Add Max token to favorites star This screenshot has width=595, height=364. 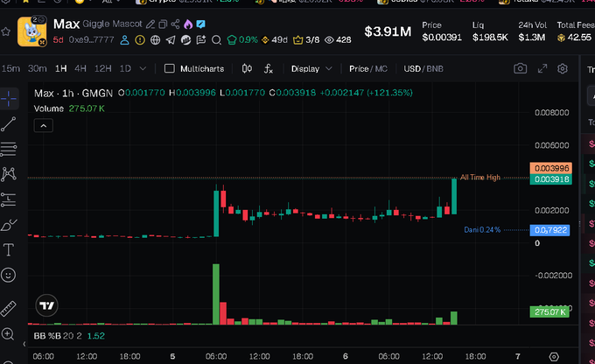[x=6, y=31]
